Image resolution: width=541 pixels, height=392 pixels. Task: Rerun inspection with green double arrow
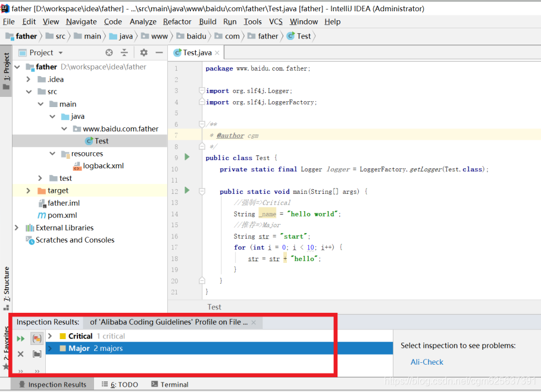point(21,338)
